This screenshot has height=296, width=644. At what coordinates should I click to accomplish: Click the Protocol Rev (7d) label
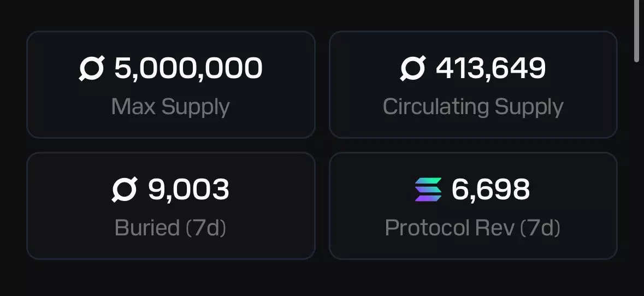coord(473,227)
